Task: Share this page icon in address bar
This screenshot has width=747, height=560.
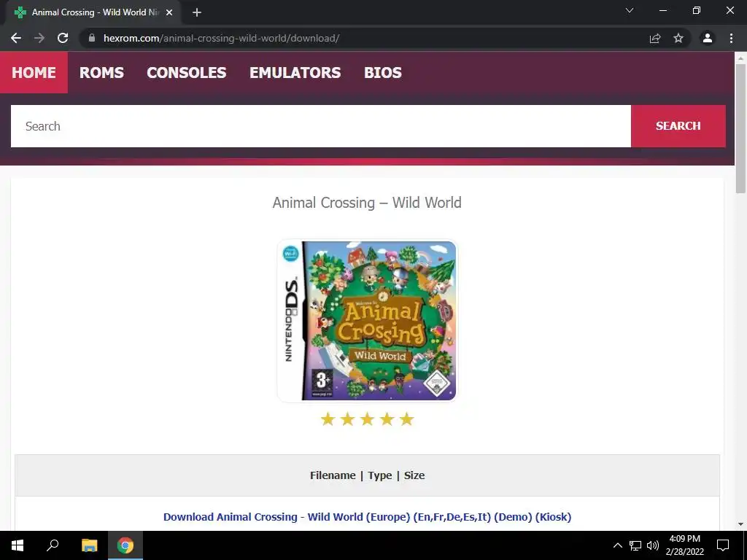Action: pos(655,38)
